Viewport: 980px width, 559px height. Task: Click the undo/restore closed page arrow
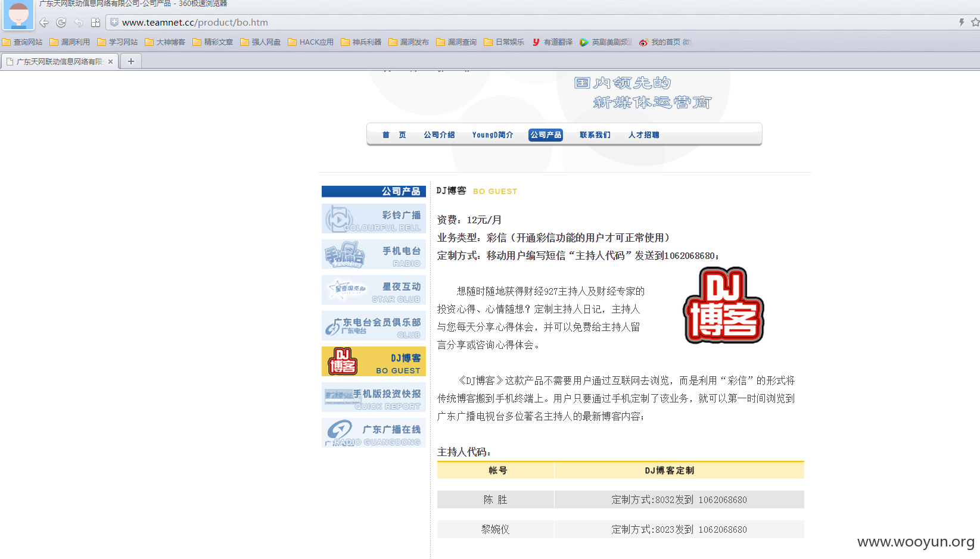pos(78,23)
